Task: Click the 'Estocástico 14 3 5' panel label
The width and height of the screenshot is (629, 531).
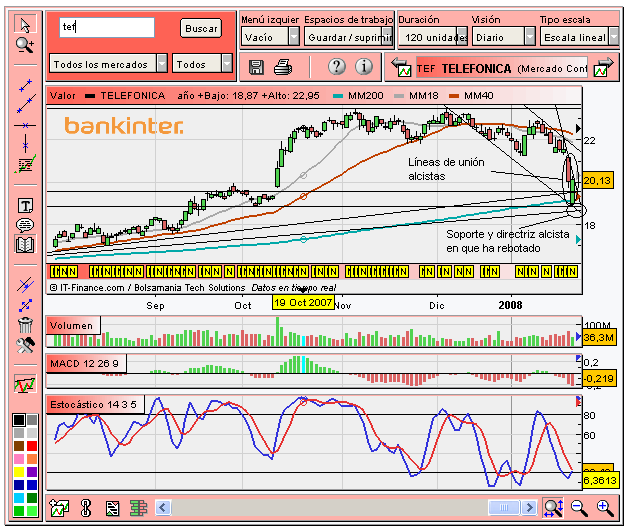Action: pos(95,404)
